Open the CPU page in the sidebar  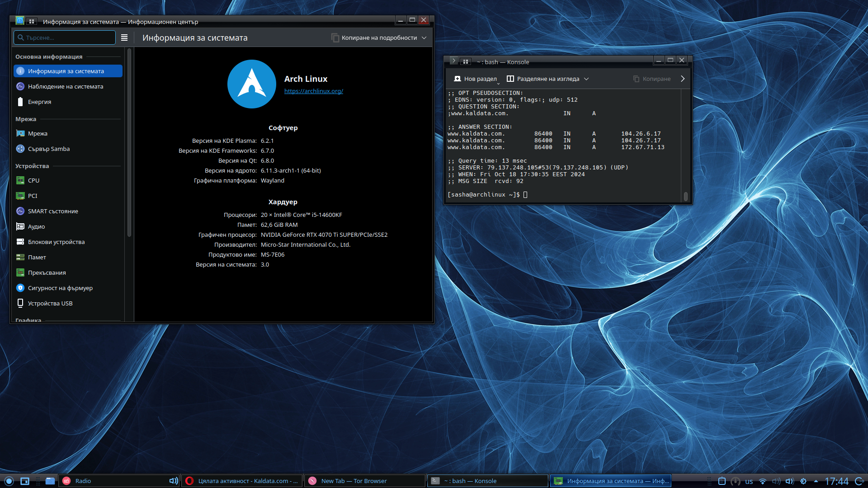pos(68,180)
